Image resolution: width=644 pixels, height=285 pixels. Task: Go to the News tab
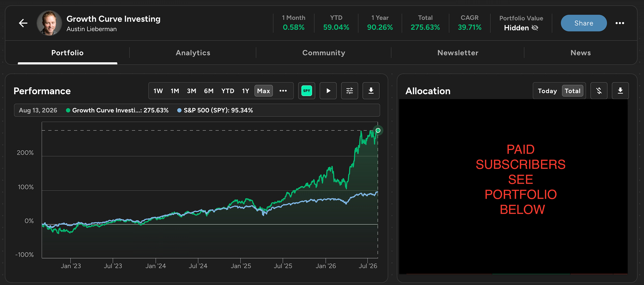tap(581, 53)
